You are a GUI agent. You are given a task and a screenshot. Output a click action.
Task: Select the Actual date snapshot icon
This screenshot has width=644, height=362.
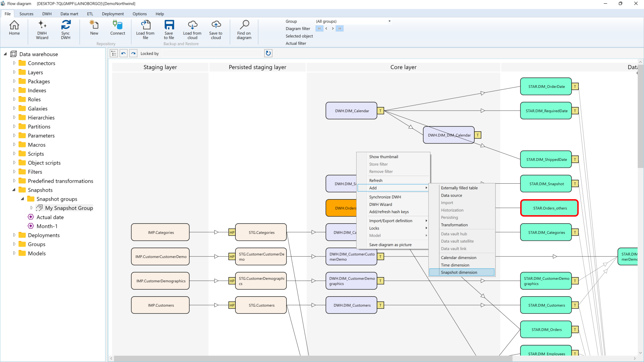coord(31,217)
